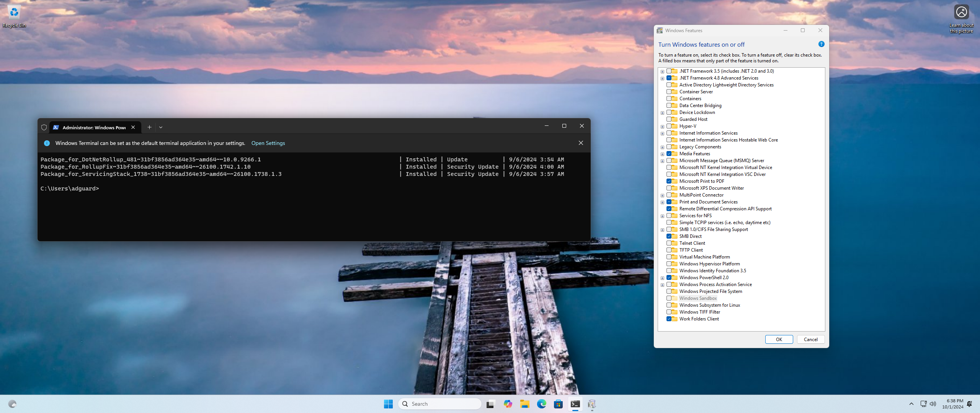
Task: Launch Microsoft Edge from the taskbar
Action: coord(541,404)
